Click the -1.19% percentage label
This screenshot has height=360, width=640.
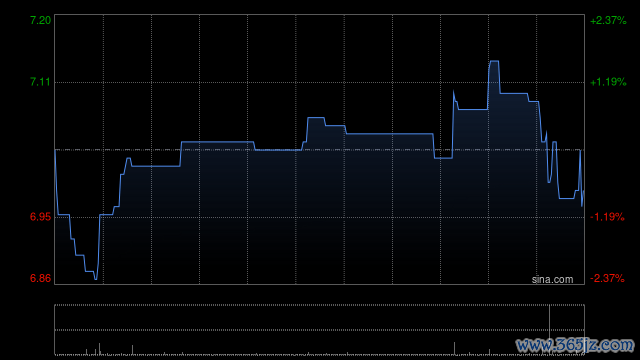coord(607,217)
